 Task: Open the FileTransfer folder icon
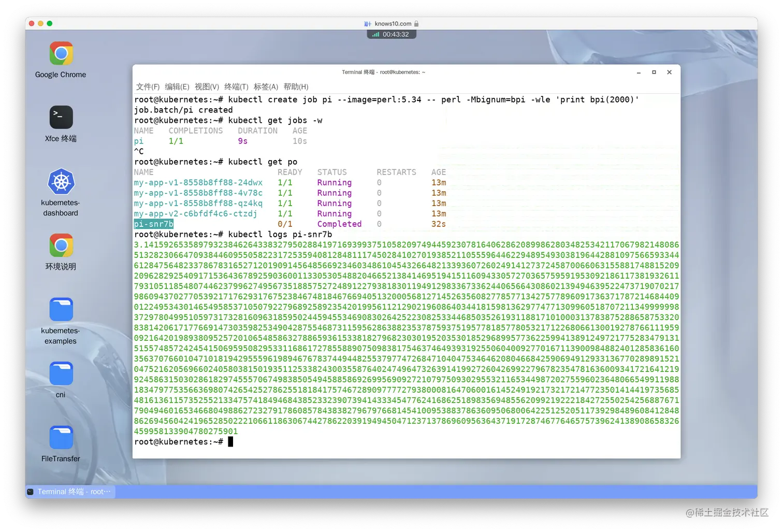point(61,438)
